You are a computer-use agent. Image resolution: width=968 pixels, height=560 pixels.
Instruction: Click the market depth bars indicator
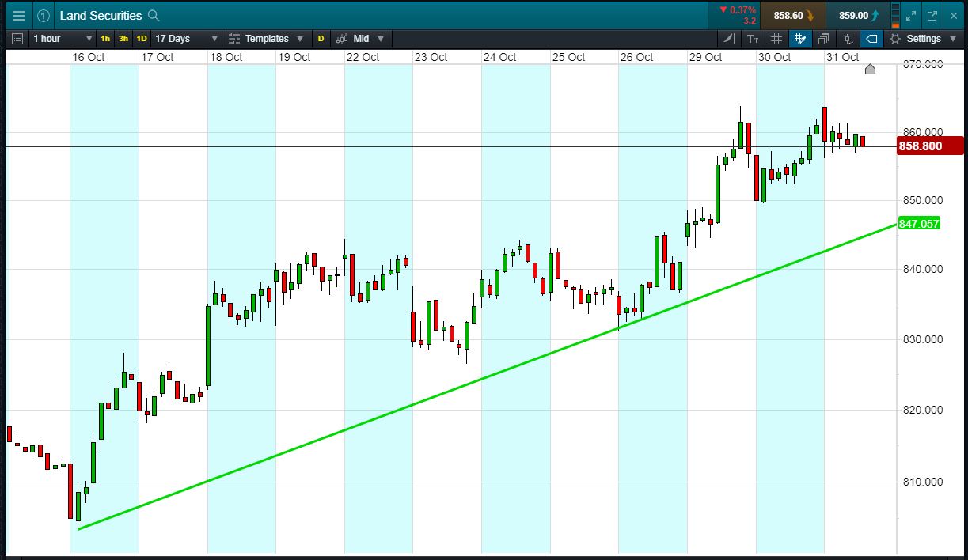point(895,15)
